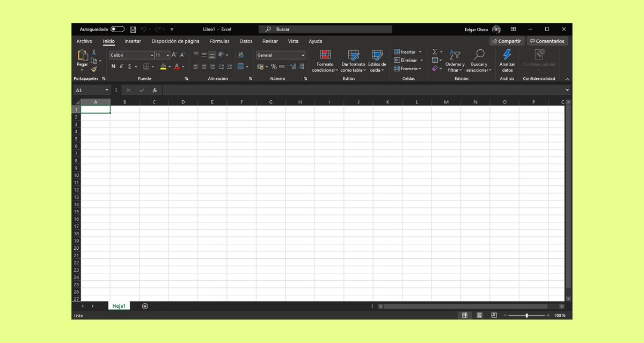
Task: Click the Comentarios button
Action: (x=547, y=41)
